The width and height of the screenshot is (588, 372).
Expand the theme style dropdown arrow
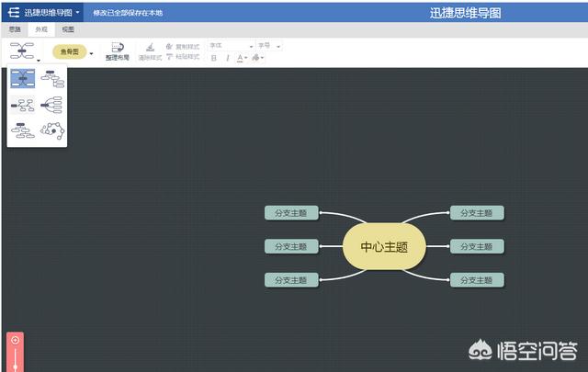[91, 53]
